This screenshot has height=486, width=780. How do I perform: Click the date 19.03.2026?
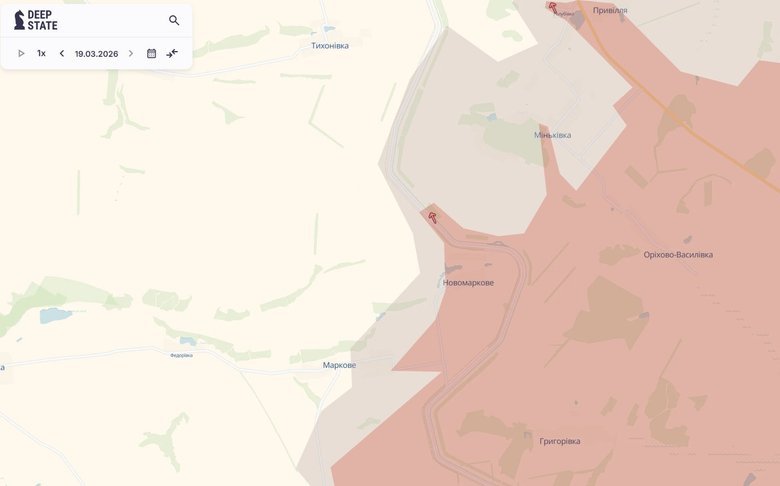(96, 53)
